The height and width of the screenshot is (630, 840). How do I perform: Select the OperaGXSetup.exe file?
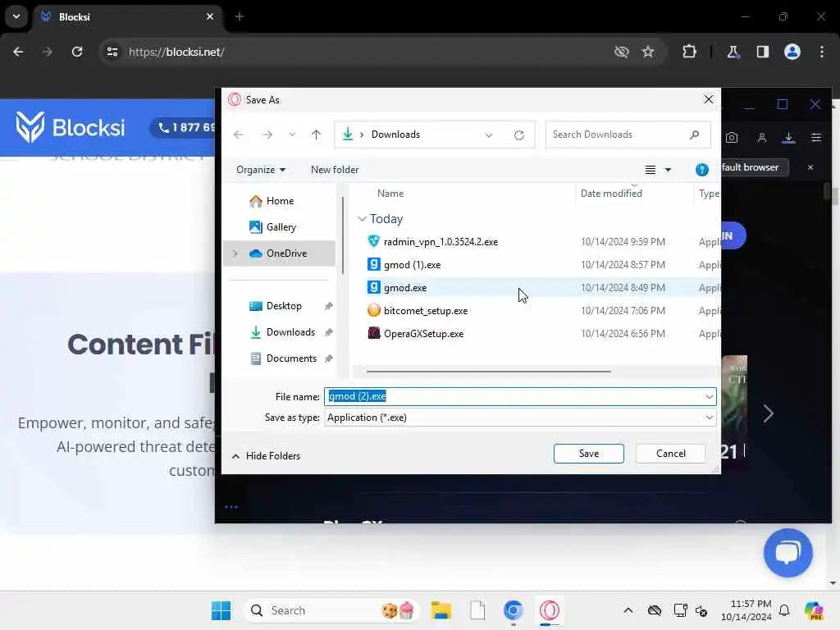coord(423,334)
